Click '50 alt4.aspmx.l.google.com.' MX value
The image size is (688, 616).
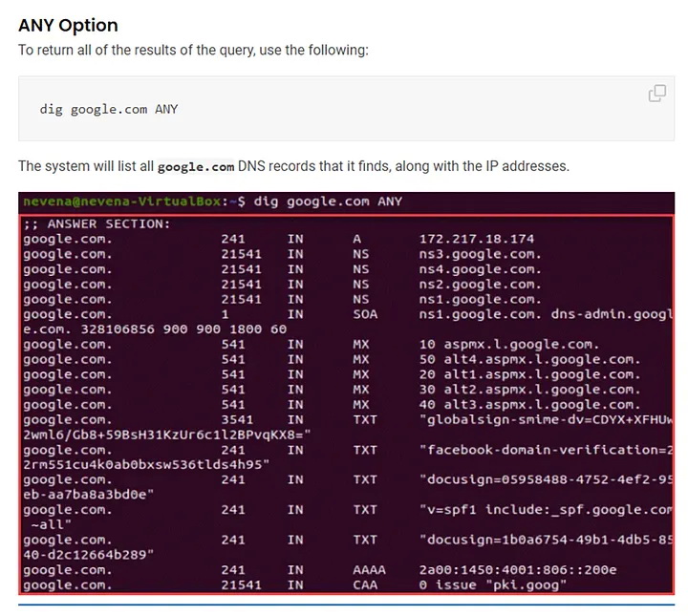pyautogui.click(x=530, y=359)
